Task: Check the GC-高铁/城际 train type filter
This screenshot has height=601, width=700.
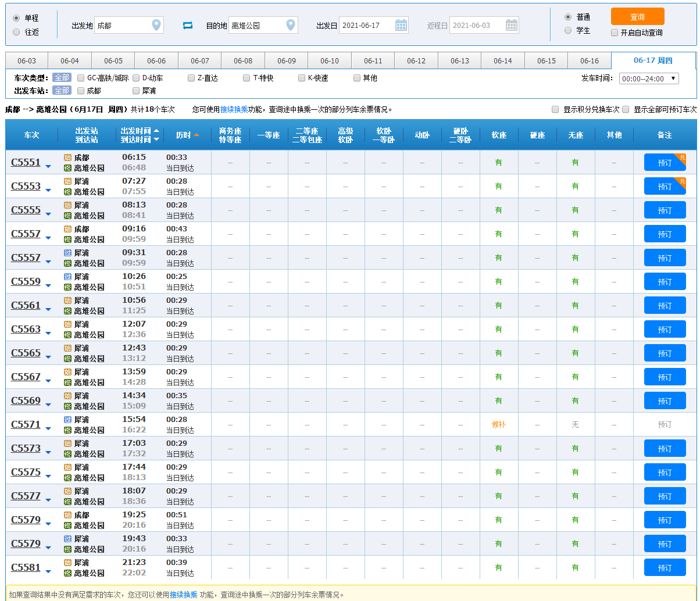Action: (x=81, y=78)
